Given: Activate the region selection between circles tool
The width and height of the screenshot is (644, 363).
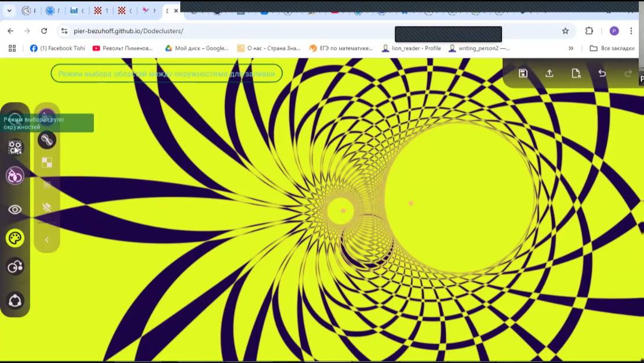Looking at the screenshot, I should point(15,176).
